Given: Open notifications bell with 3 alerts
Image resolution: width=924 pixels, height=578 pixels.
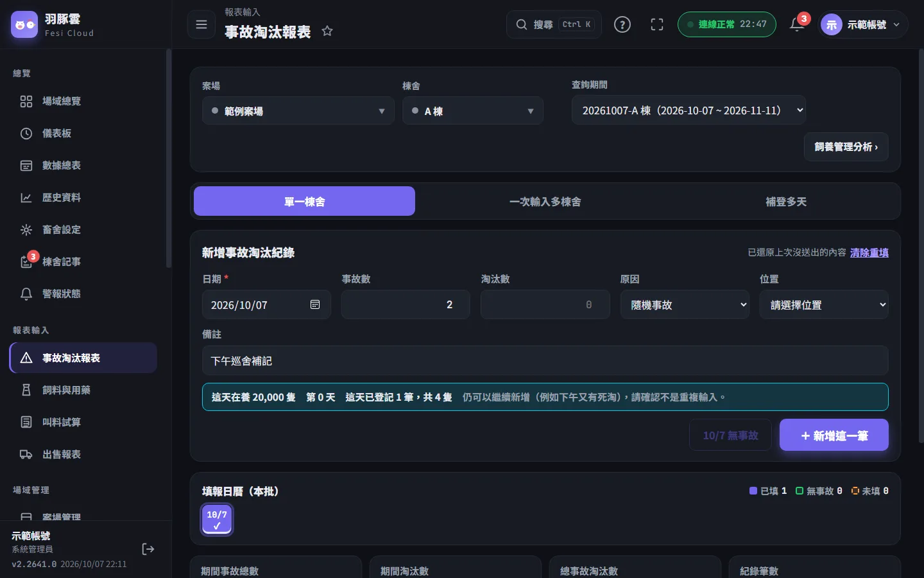Looking at the screenshot, I should click(798, 24).
